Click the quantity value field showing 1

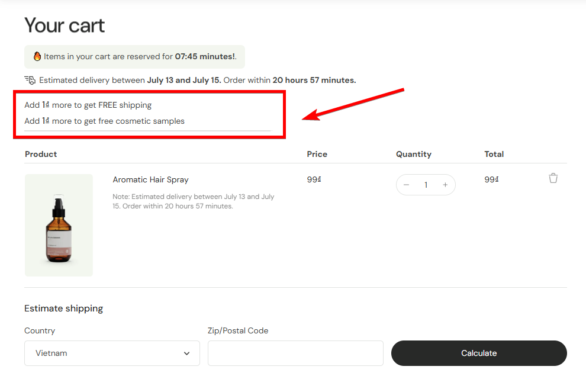[426, 185]
